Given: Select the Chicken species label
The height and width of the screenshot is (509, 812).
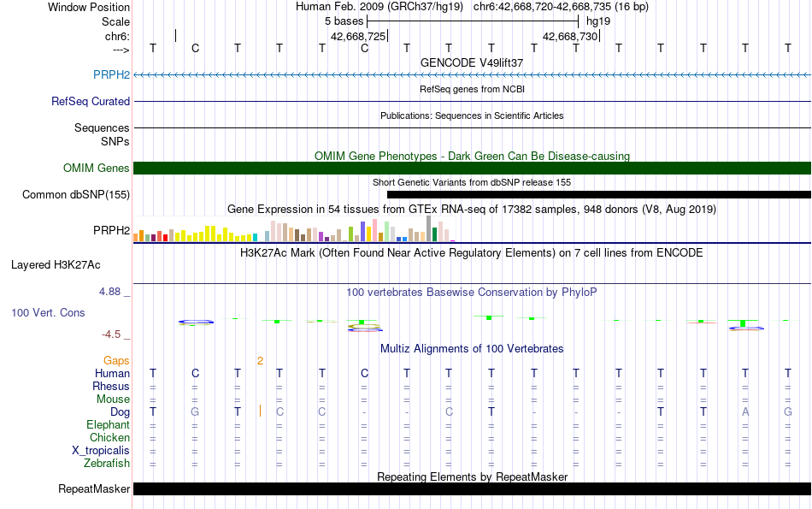Looking at the screenshot, I should 109,438.
